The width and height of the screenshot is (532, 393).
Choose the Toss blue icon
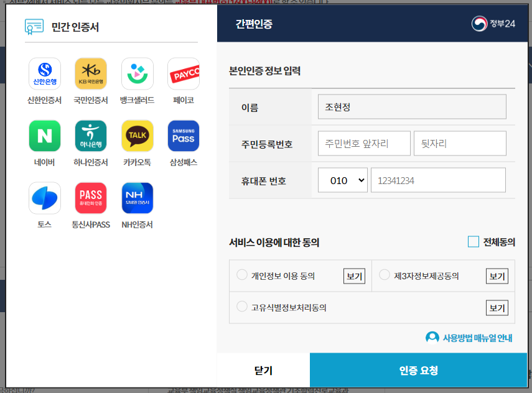45,198
